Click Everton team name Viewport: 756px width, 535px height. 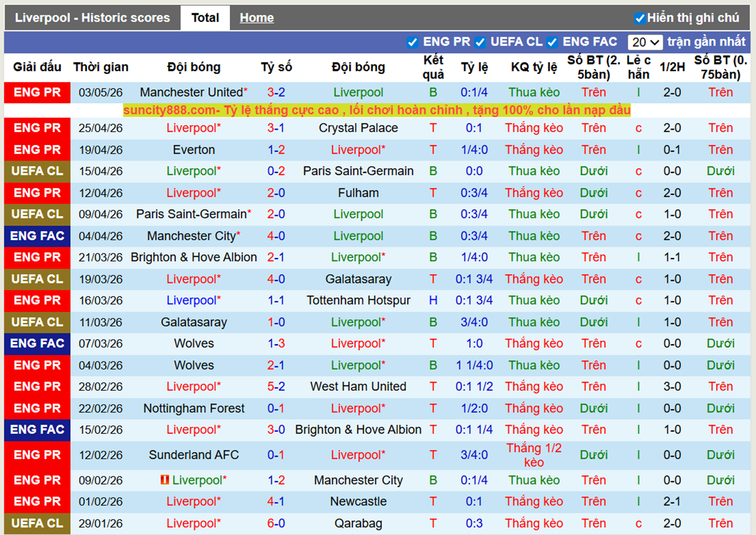[194, 150]
